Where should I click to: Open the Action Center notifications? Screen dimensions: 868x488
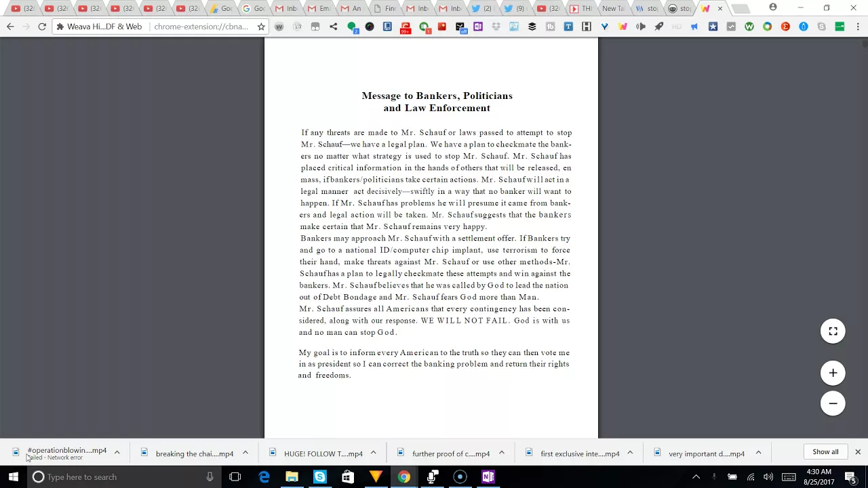(x=850, y=476)
